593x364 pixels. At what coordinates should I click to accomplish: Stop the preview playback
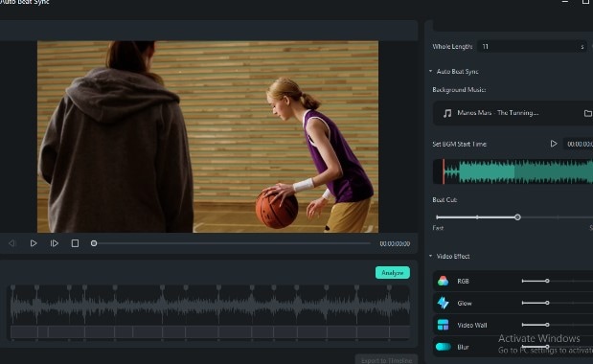click(75, 243)
